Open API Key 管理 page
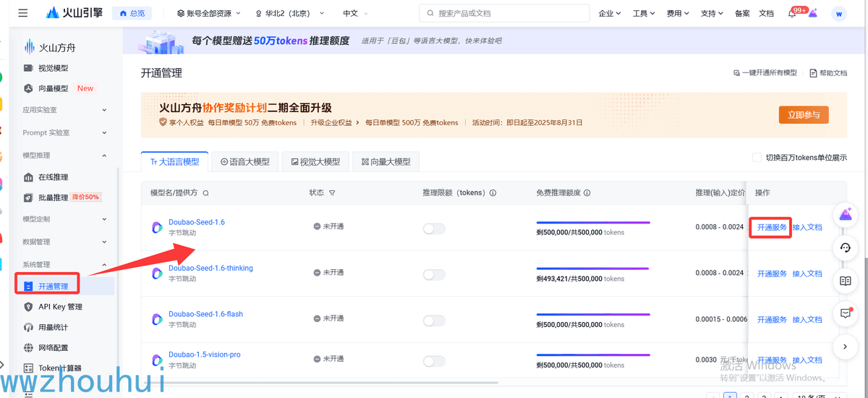Image resolution: width=868 pixels, height=398 pixels. tap(61, 307)
